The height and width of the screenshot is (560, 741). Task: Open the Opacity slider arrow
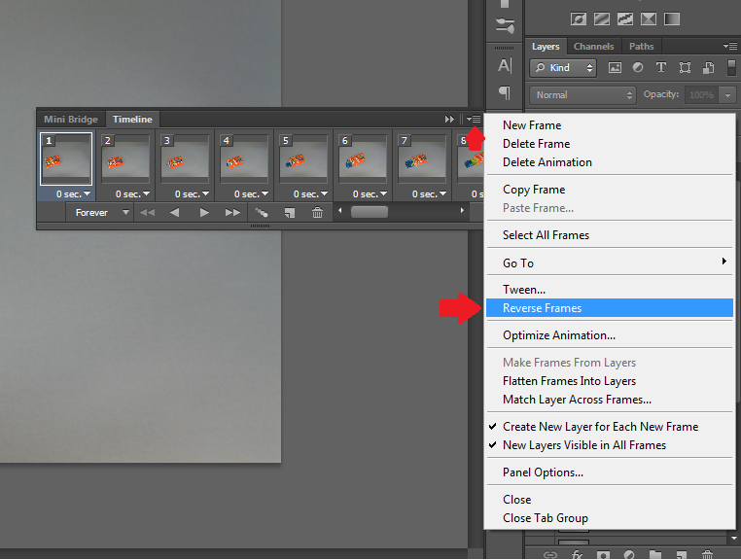(727, 95)
